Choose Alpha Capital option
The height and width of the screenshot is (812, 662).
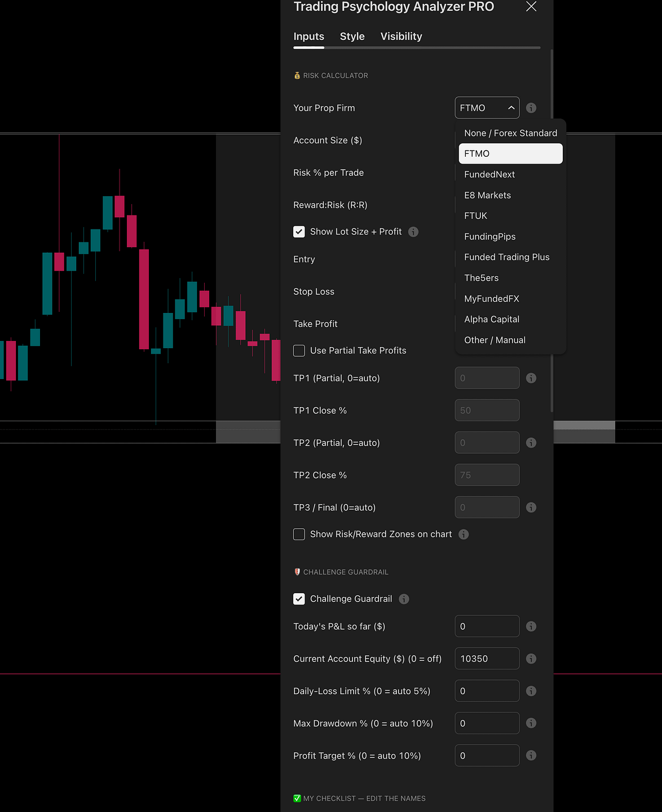pos(510,319)
